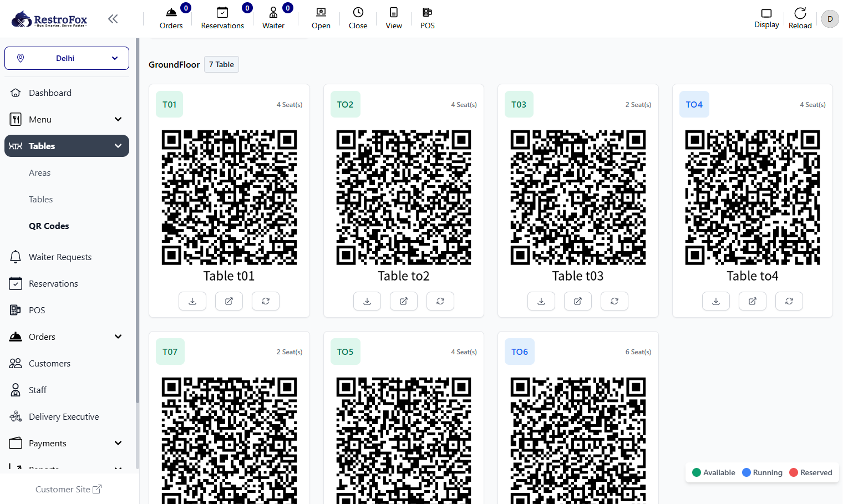
Task: Open Table to4 QR link externally
Action: point(753,301)
